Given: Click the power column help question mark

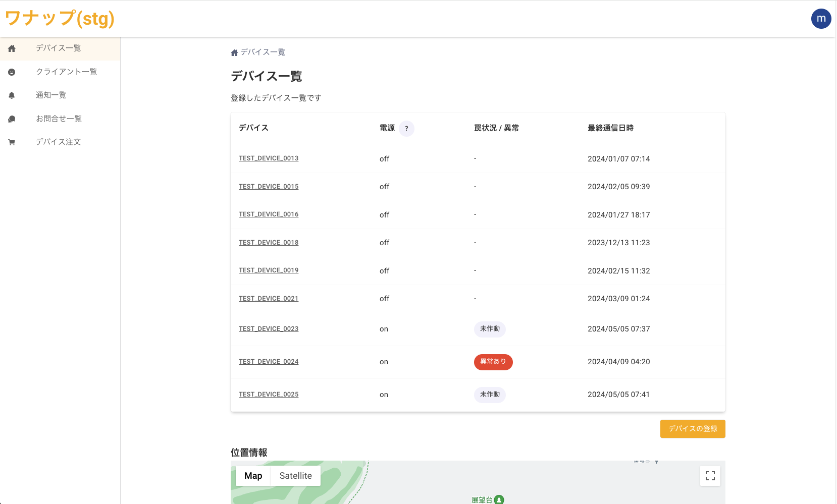Looking at the screenshot, I should pos(406,129).
